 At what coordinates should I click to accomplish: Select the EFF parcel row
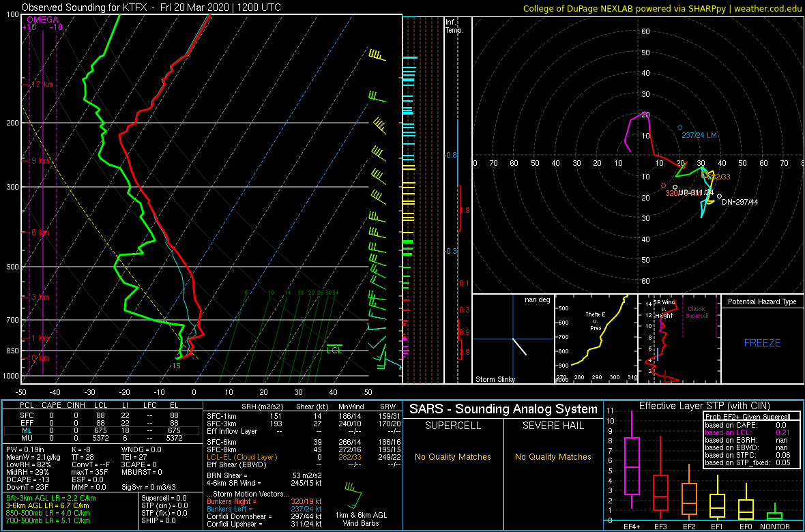tap(102, 423)
